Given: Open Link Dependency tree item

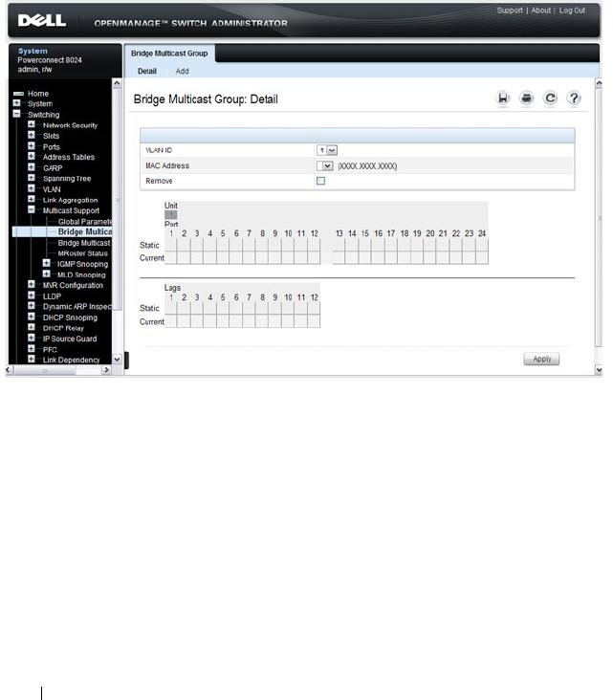Looking at the screenshot, I should click(x=72, y=360).
